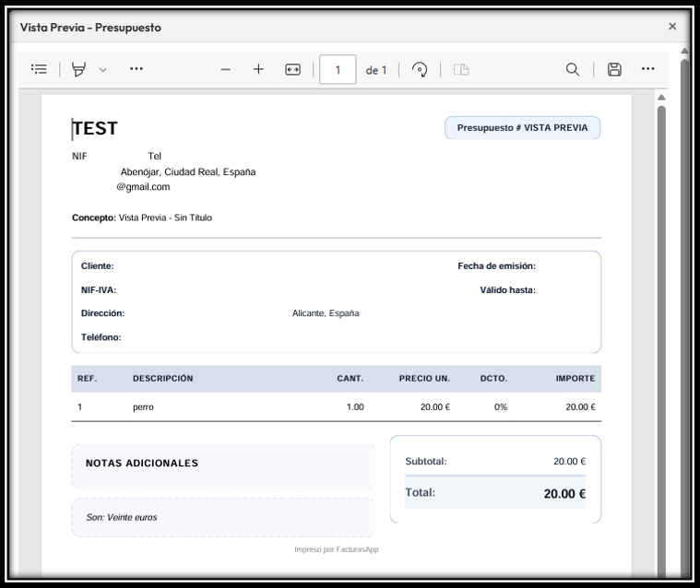
Task: Open the table of contents panel
Action: pyautogui.click(x=39, y=69)
